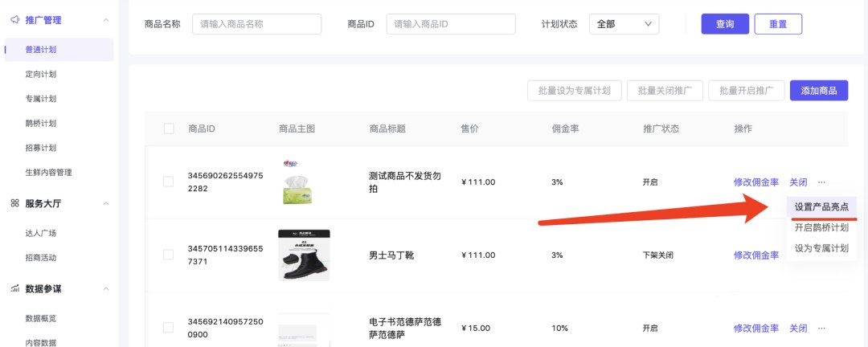Choose 开启鹊桥计划 in the popup menu
This screenshot has width=868, height=347.
[821, 227]
